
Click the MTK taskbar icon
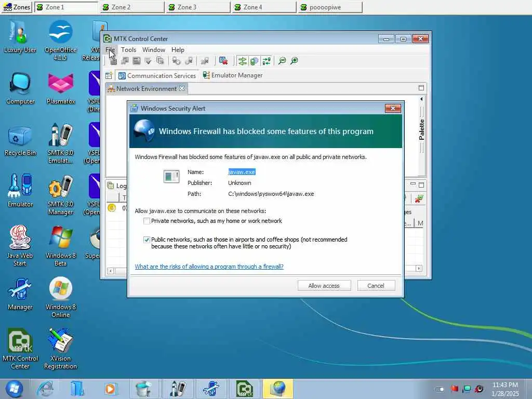(245, 389)
